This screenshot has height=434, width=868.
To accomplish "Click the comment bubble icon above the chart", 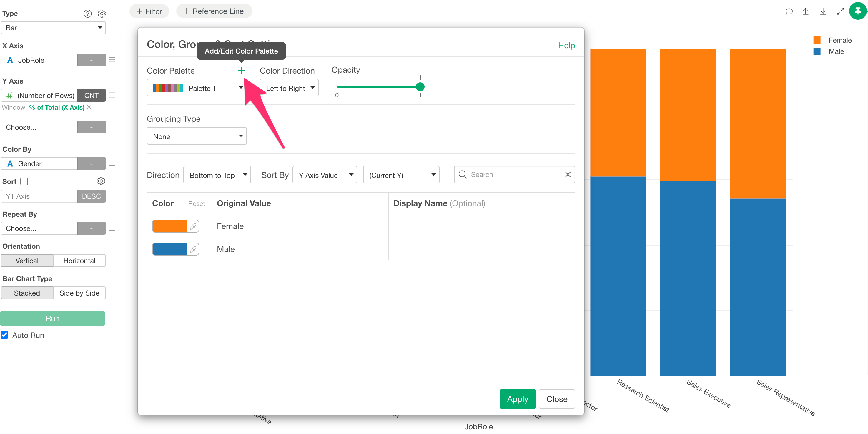I will [789, 11].
